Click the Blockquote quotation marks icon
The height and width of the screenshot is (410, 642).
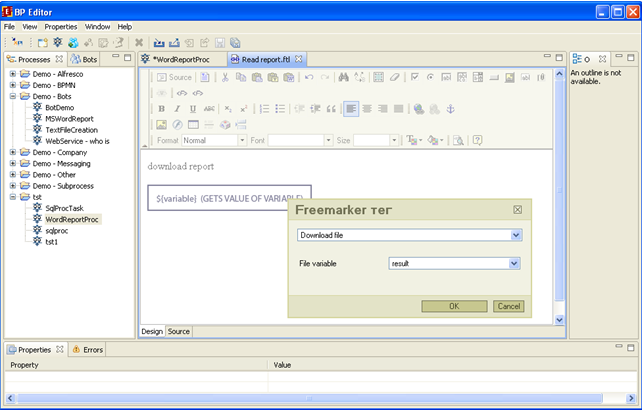pos(331,109)
